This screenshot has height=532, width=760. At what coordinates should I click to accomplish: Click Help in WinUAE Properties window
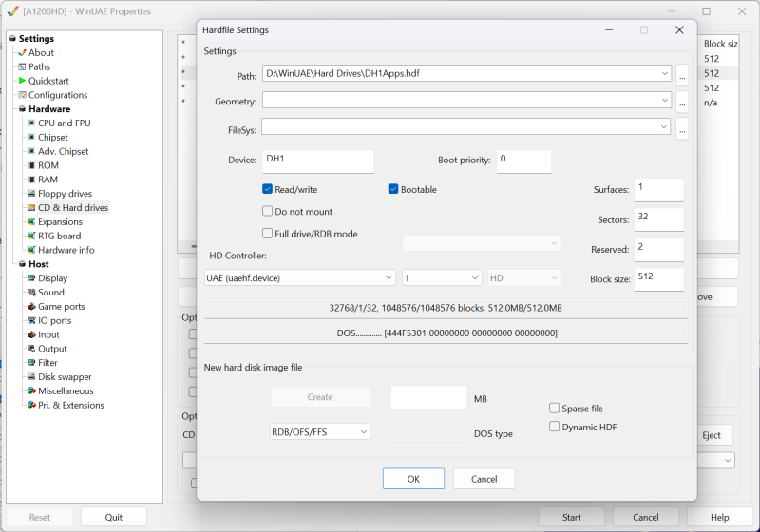pos(720,517)
